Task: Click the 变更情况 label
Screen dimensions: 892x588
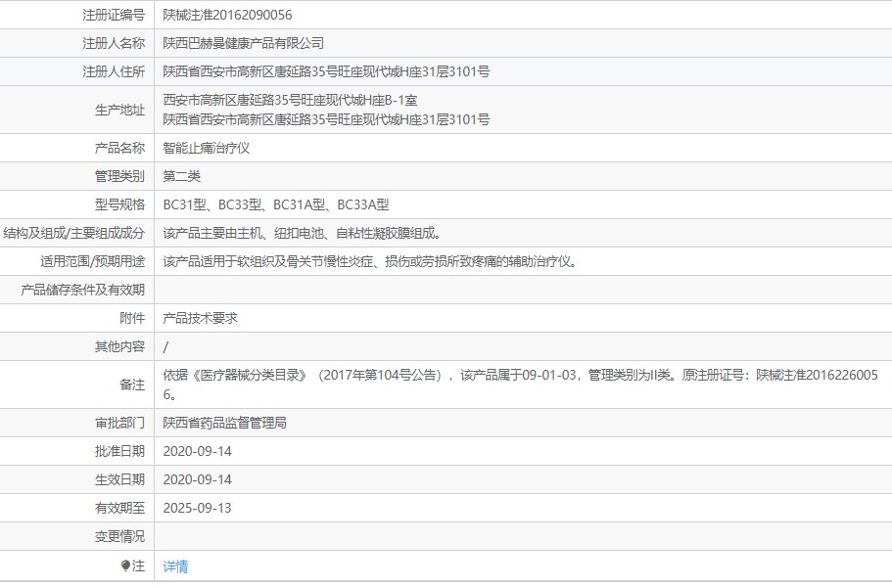Action: (120, 537)
